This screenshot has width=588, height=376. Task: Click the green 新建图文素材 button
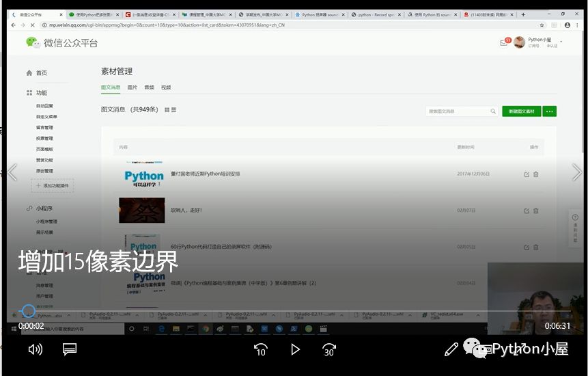pos(522,111)
